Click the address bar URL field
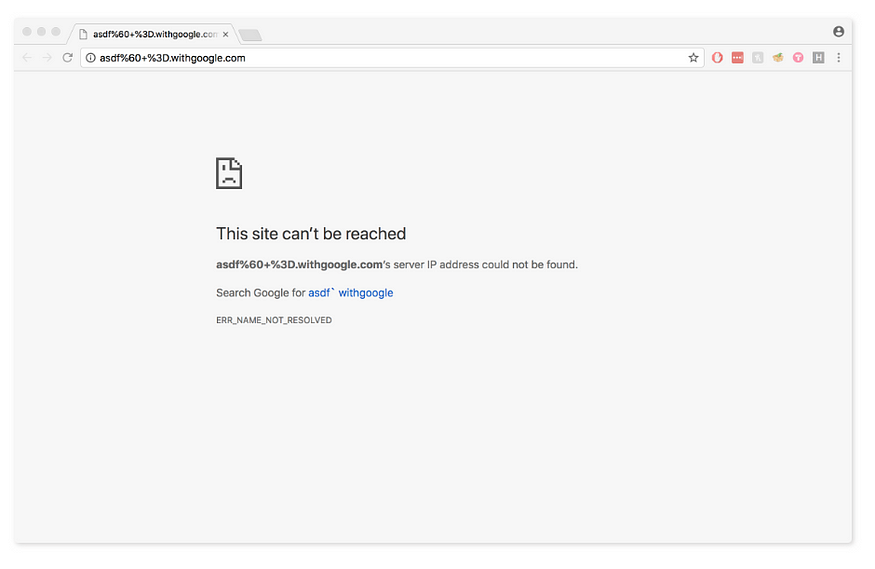 pyautogui.click(x=391, y=58)
